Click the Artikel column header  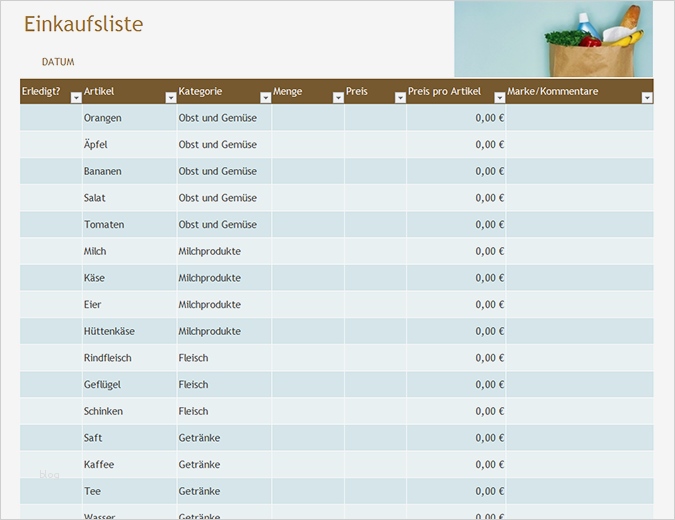click(x=129, y=91)
